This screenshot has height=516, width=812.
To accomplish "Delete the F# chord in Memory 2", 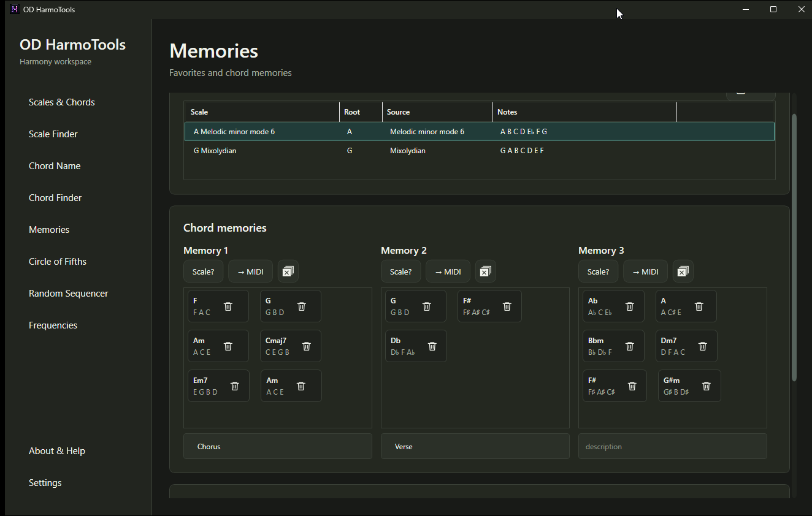I will point(507,306).
